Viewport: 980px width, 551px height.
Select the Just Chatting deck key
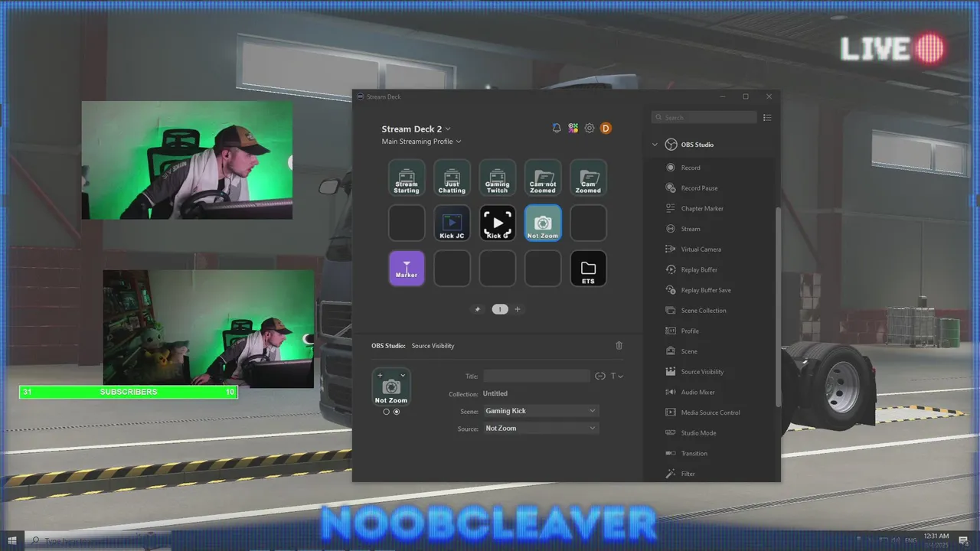452,178
